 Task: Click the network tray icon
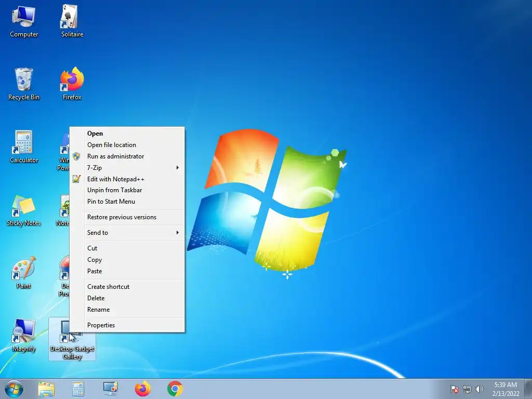coord(467,389)
